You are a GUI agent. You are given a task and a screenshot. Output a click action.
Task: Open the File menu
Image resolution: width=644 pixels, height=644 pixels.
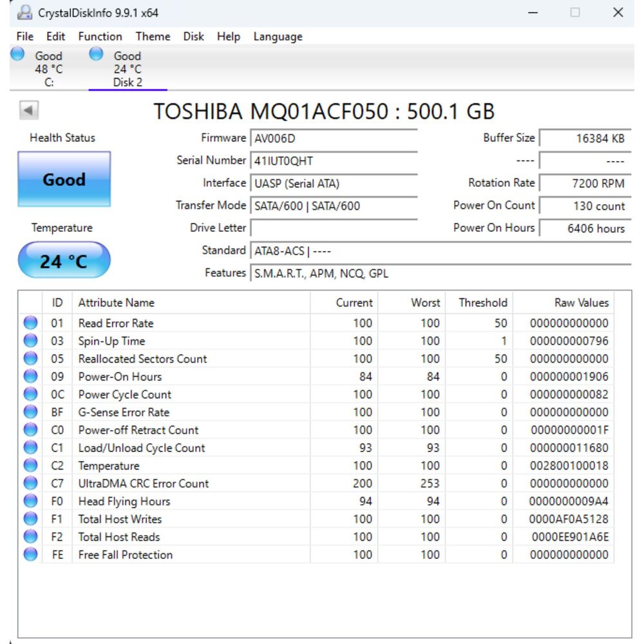(24, 37)
